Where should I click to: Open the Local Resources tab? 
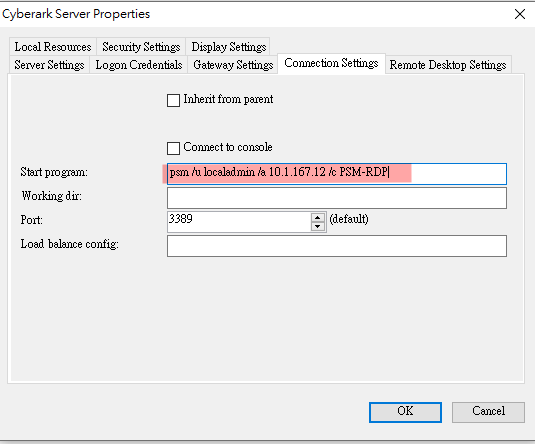tap(53, 47)
